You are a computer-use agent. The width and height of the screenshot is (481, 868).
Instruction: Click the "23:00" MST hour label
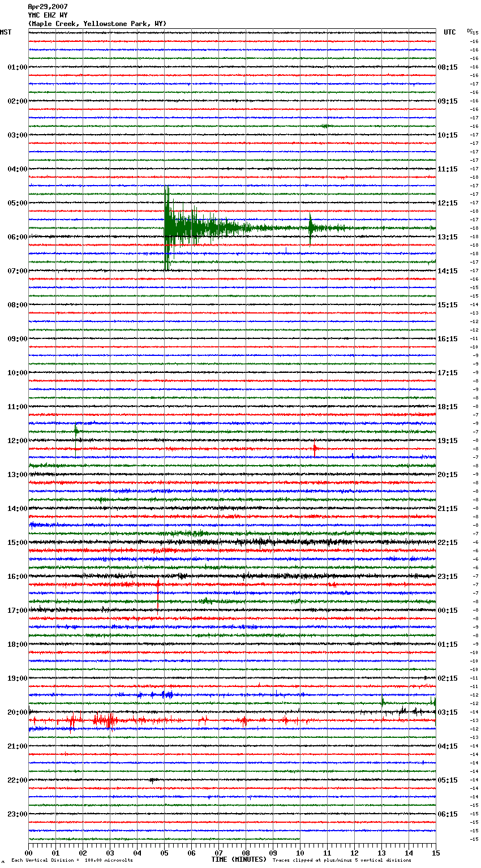click(x=18, y=814)
